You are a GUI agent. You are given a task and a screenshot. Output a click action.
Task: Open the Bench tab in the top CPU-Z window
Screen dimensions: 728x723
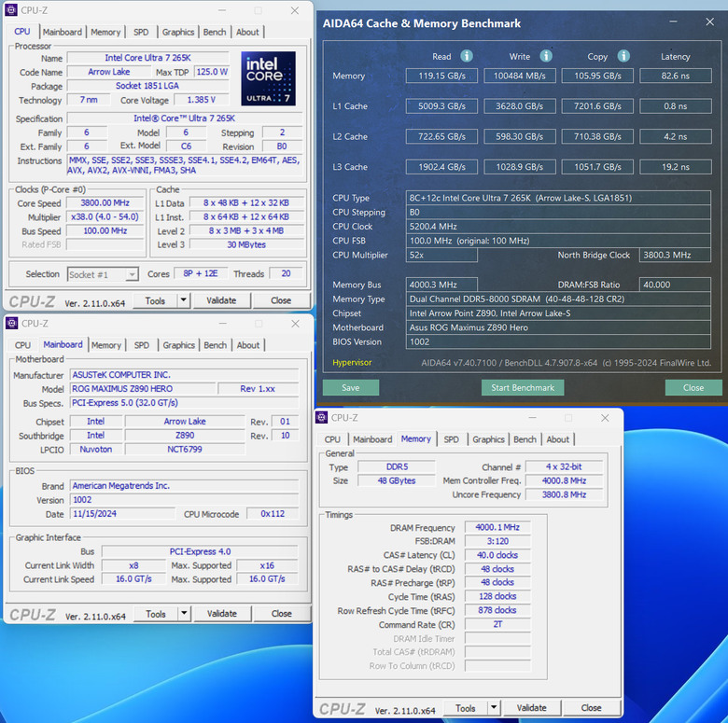215,32
